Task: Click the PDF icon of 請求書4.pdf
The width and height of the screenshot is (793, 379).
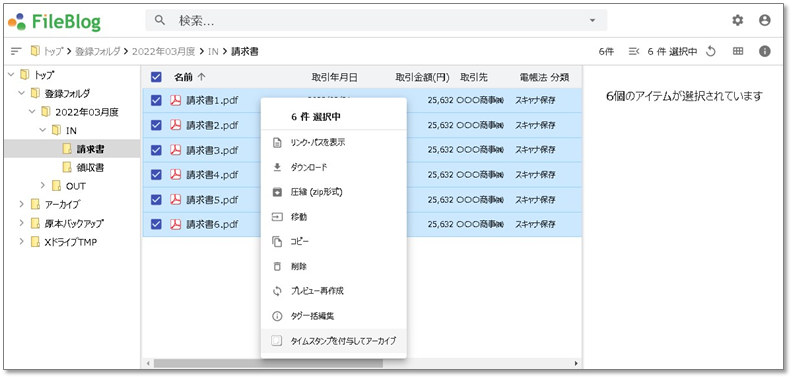Action: click(175, 175)
